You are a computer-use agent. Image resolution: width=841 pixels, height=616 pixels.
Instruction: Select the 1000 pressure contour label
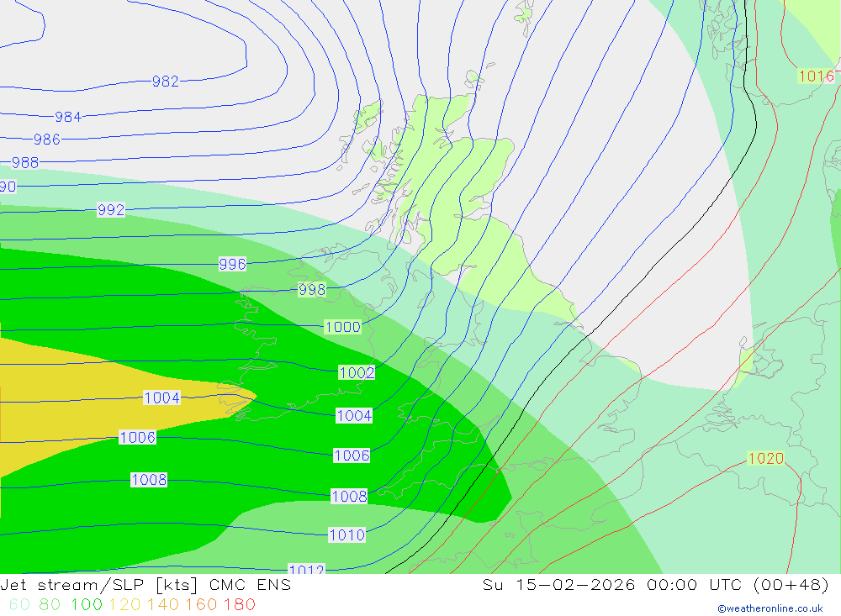click(x=343, y=327)
